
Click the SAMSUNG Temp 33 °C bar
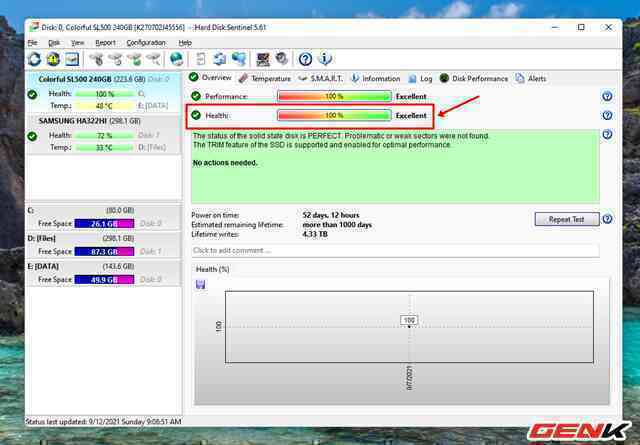(x=105, y=147)
